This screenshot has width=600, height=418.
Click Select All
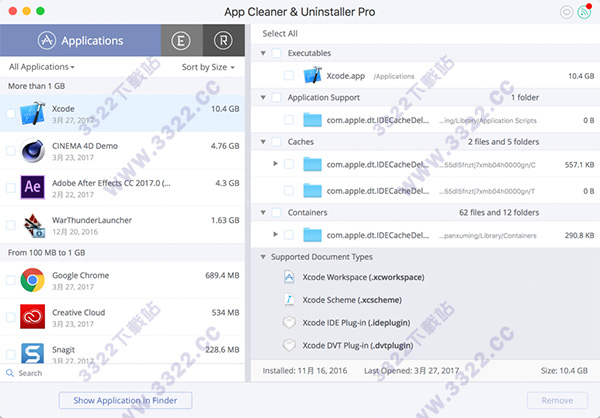pyautogui.click(x=280, y=34)
